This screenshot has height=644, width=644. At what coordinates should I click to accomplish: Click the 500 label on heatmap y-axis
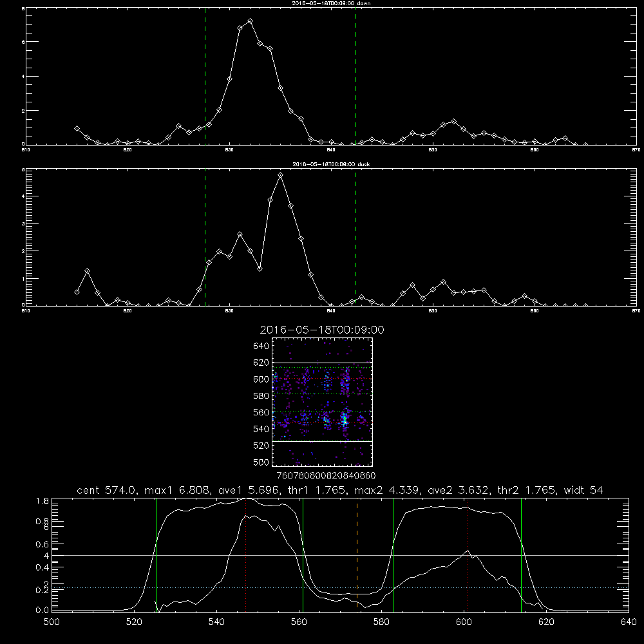point(261,462)
